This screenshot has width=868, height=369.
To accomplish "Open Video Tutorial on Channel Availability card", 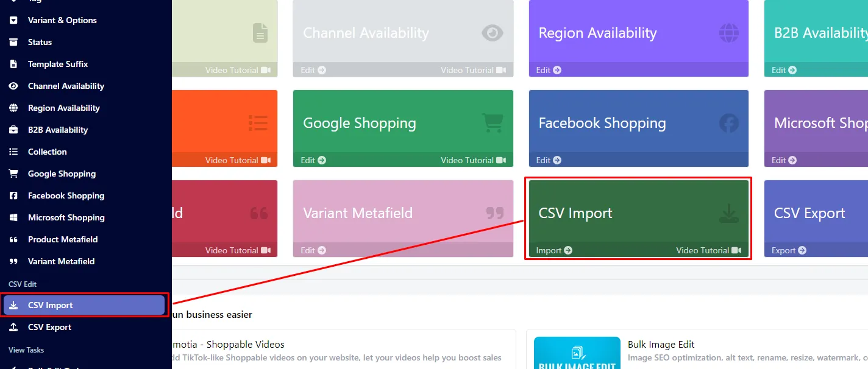I will pos(474,70).
